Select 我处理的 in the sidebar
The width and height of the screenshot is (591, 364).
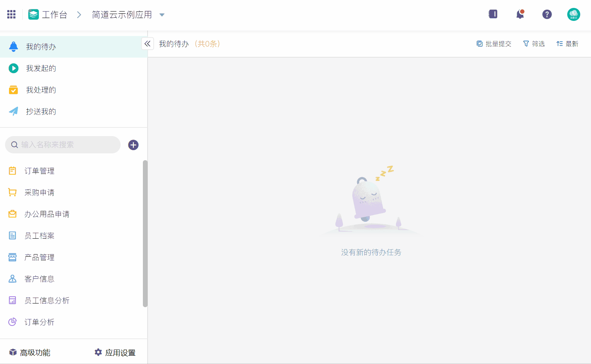pos(41,90)
